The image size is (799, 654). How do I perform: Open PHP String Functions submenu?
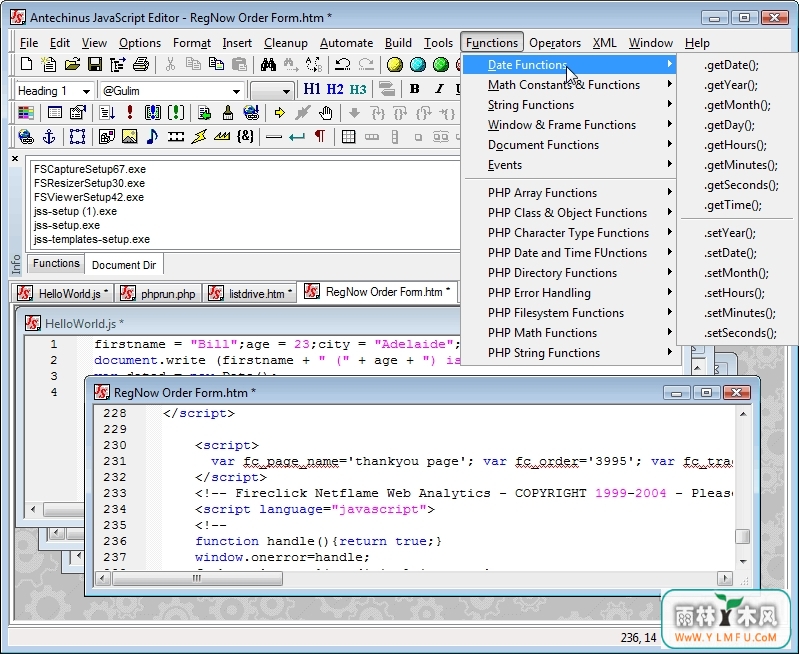(571, 353)
